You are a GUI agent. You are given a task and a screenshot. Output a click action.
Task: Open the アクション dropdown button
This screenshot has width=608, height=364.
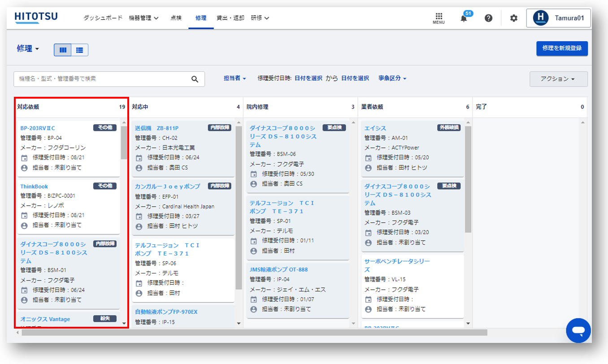pyautogui.click(x=558, y=79)
